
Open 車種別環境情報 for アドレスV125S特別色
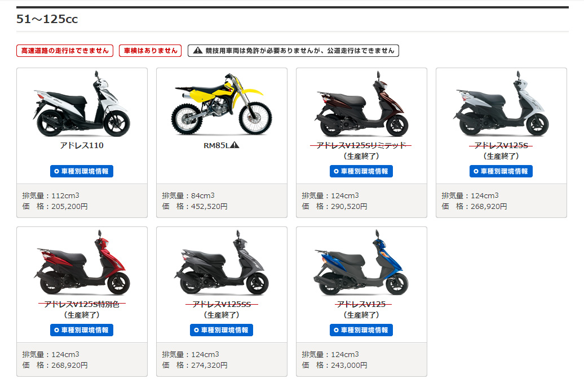click(x=82, y=330)
